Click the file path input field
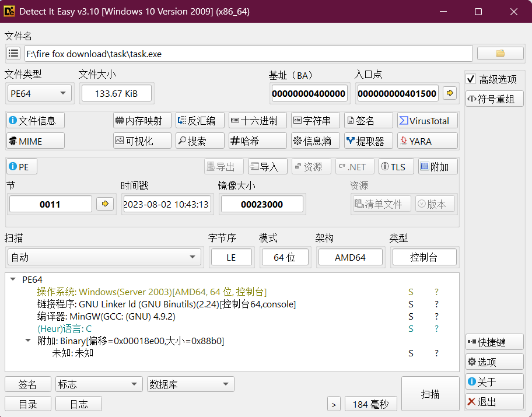Screen dimensions: 532x417 (x=249, y=54)
